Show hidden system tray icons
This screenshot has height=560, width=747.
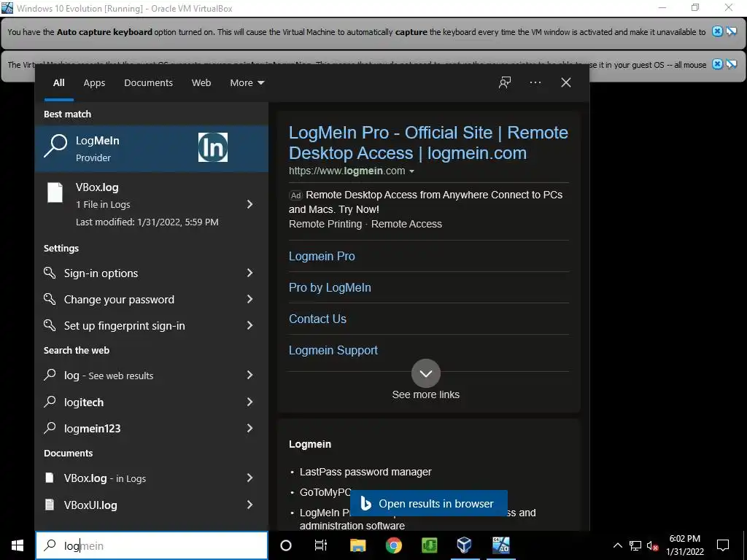[x=617, y=545]
